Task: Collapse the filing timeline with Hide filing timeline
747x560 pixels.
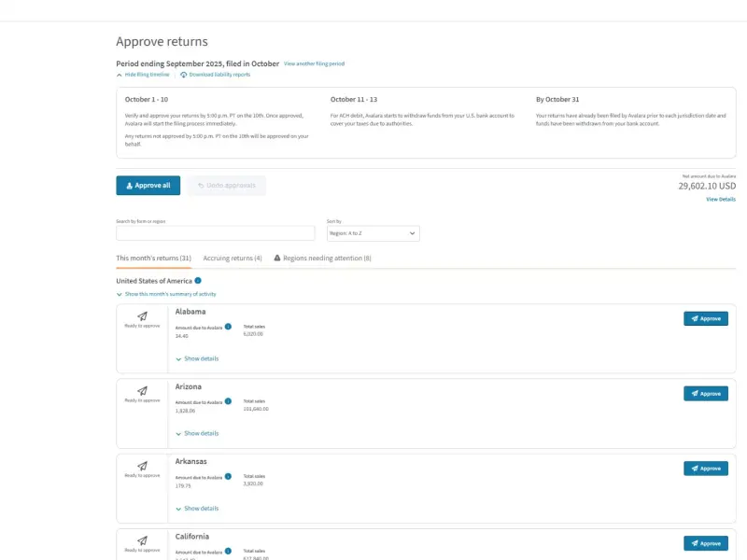Action: pyautogui.click(x=143, y=75)
